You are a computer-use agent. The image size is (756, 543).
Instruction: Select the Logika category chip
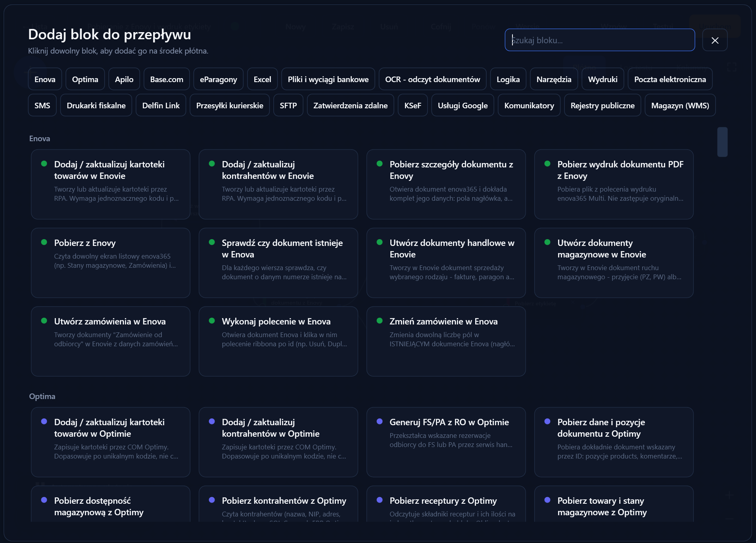point(508,79)
